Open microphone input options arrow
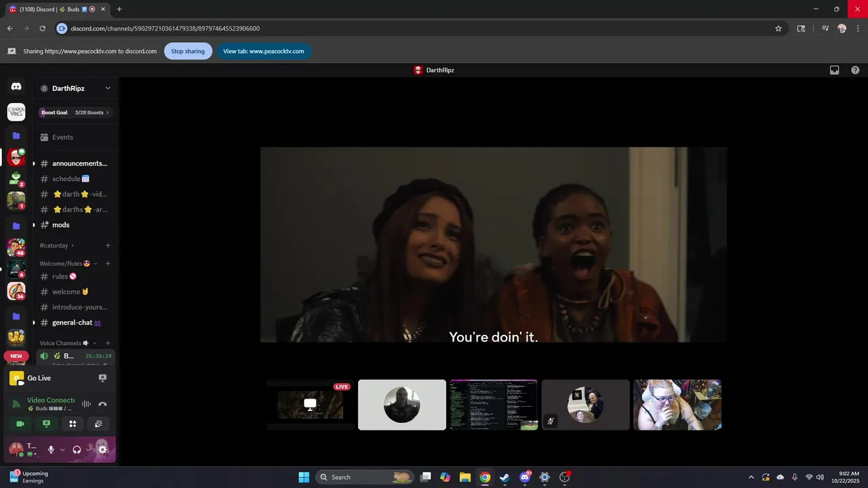 point(62,449)
